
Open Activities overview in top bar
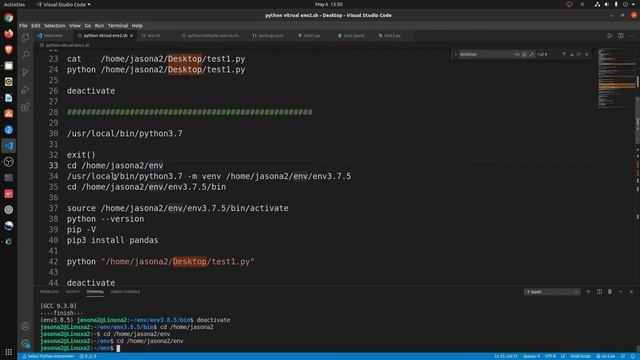(14, 4)
